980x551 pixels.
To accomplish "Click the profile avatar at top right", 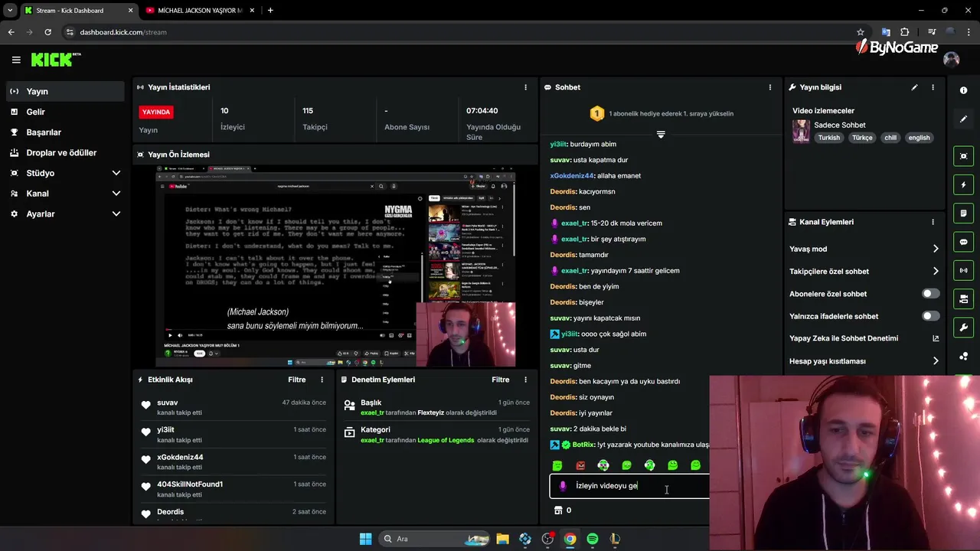I will [x=952, y=60].
